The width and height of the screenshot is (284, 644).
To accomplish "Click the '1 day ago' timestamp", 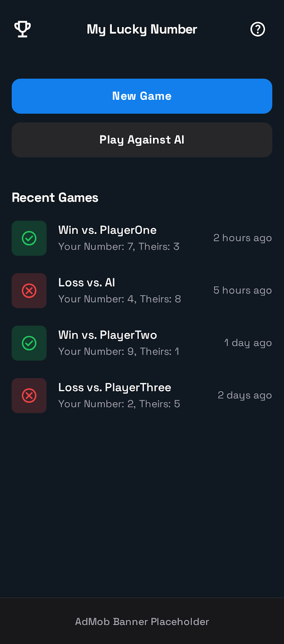I will coord(248,343).
